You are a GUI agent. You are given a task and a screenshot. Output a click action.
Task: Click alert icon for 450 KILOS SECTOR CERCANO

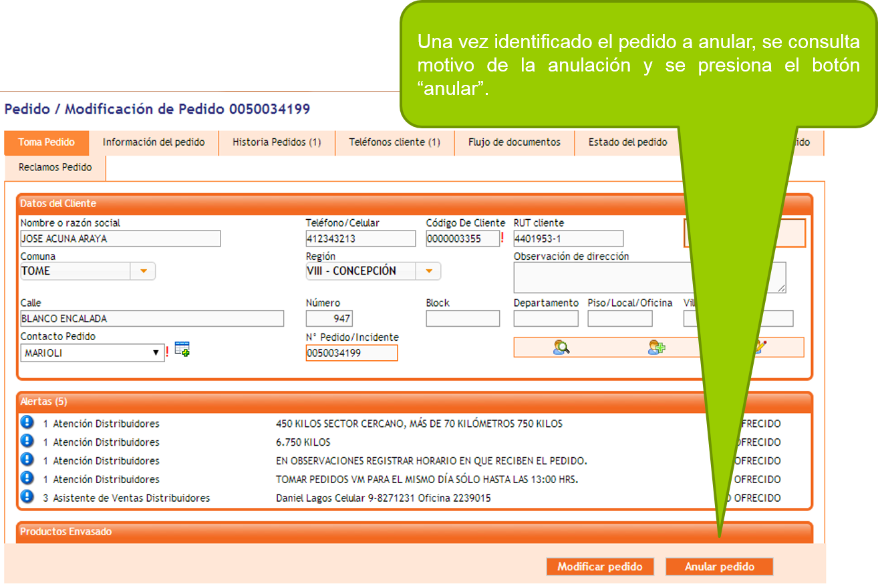pos(27,422)
